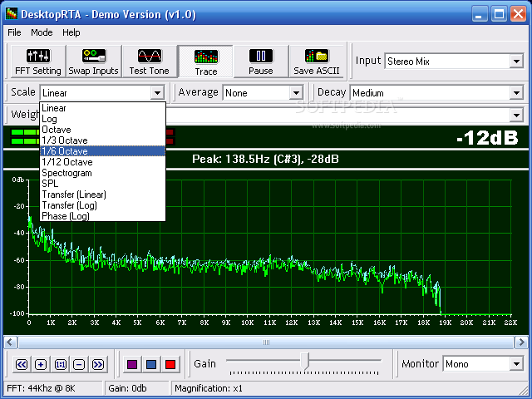
Task: Expand the Monitor Mono dropdown
Action: pyautogui.click(x=516, y=364)
